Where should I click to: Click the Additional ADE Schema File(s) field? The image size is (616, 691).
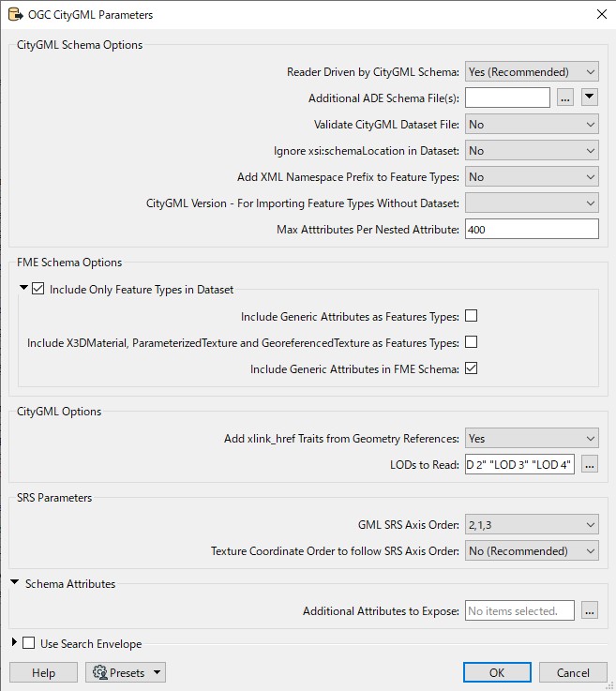click(x=507, y=98)
